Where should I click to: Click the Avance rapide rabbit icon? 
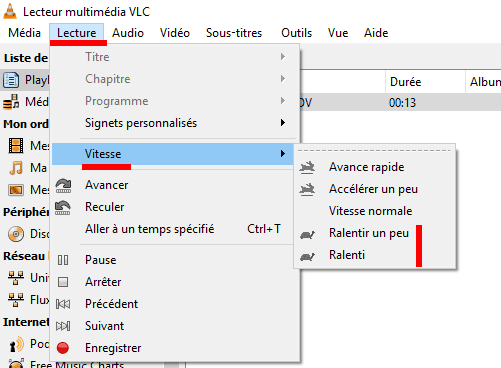[307, 167]
